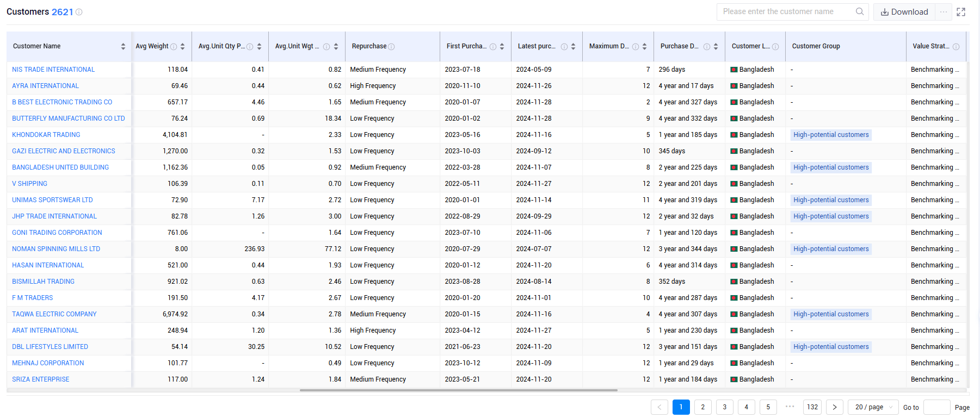Open V SHIPPING customer
The width and height of the screenshot is (980, 418).
point(30,184)
